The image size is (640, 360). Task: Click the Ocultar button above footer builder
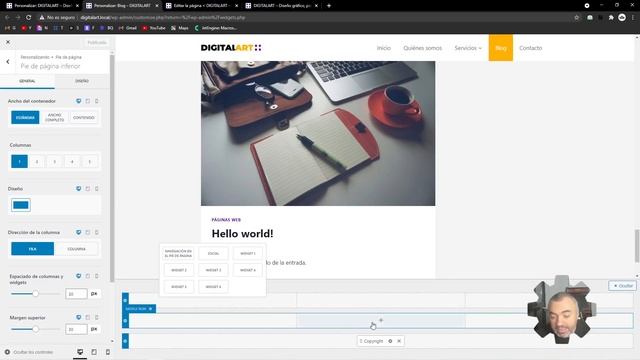click(622, 286)
